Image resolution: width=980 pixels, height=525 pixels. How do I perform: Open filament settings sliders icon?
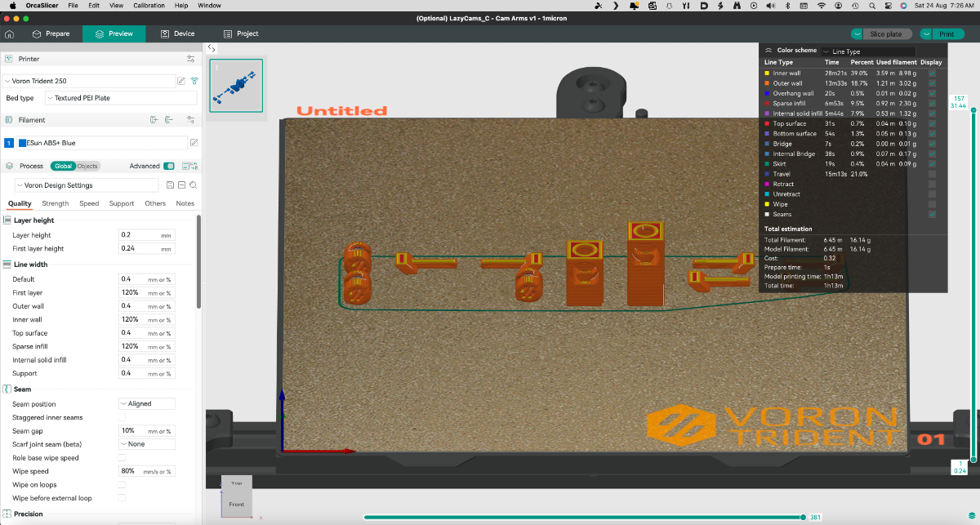(x=190, y=120)
